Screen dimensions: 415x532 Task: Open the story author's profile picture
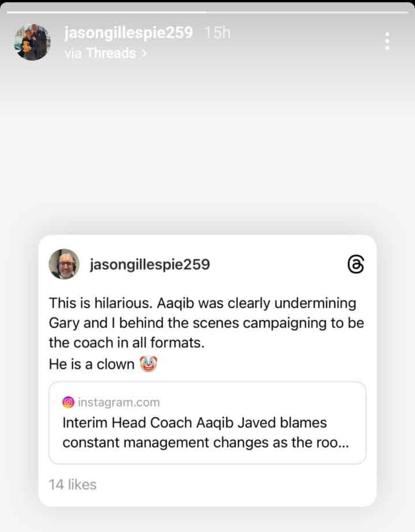32,42
